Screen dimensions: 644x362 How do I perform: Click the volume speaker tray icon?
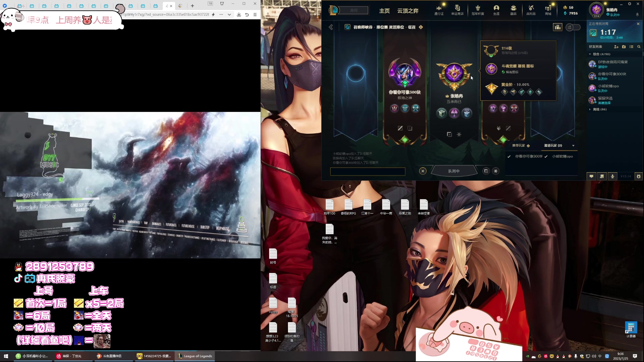(x=594, y=356)
